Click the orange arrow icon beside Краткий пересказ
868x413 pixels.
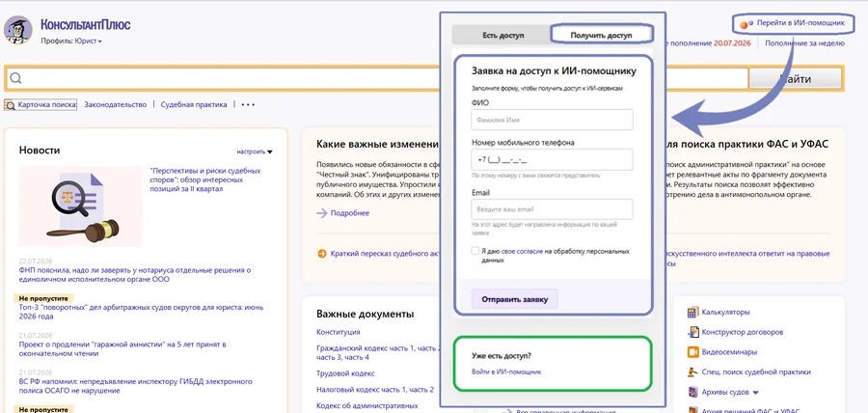pyautogui.click(x=321, y=254)
